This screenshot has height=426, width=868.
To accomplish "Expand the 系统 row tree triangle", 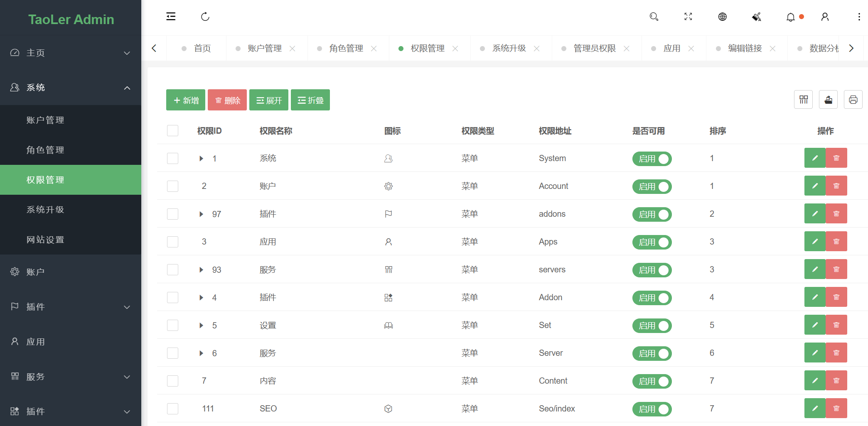I will tap(201, 158).
